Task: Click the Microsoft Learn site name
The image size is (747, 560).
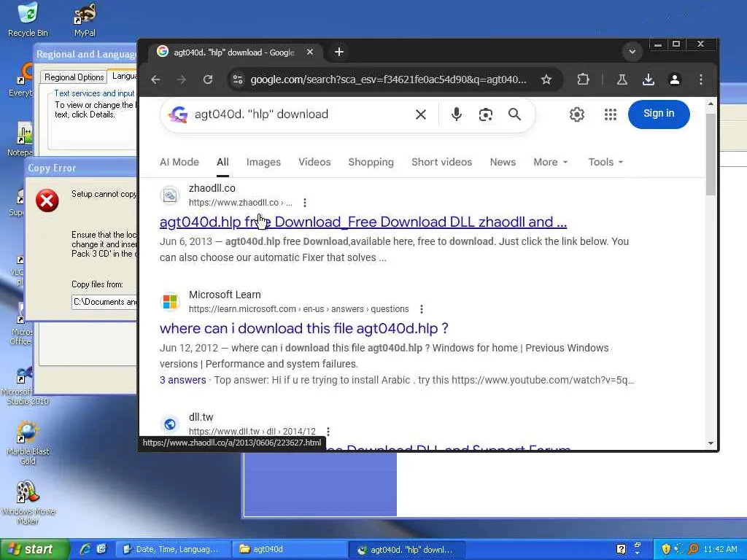Action: click(225, 295)
